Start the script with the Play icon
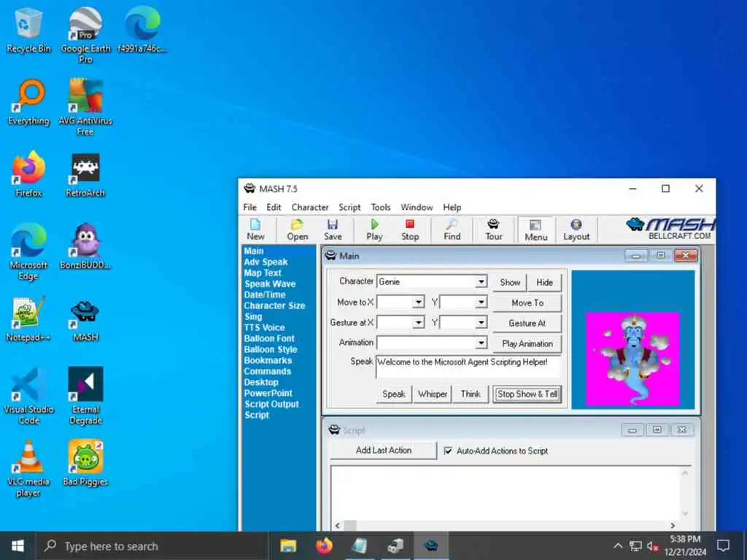The width and height of the screenshot is (747, 560). tap(374, 230)
